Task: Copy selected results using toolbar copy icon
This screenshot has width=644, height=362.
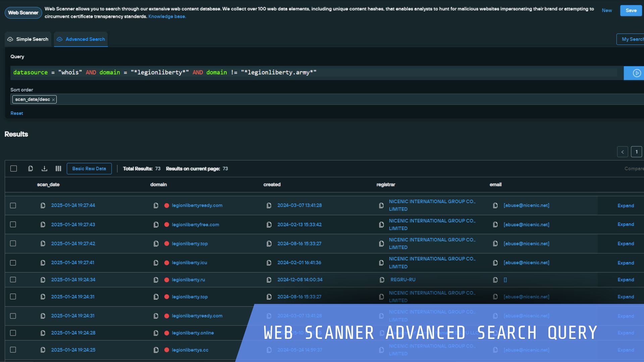Action: pos(31,169)
